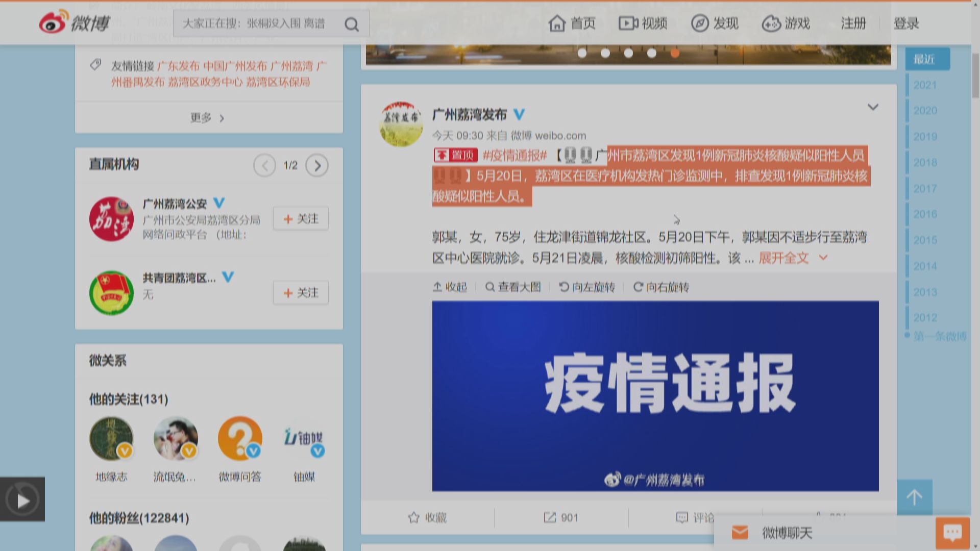Open the post options chevron
980x551 pixels.
(x=873, y=107)
